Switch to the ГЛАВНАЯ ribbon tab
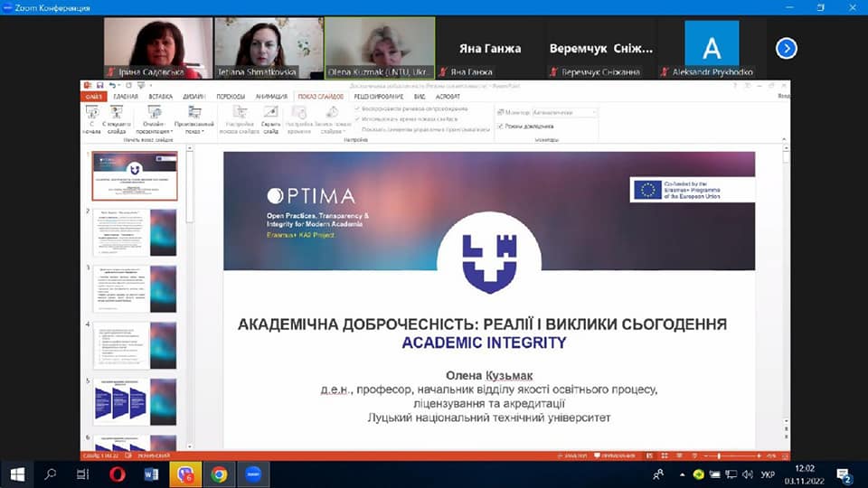 tap(126, 97)
